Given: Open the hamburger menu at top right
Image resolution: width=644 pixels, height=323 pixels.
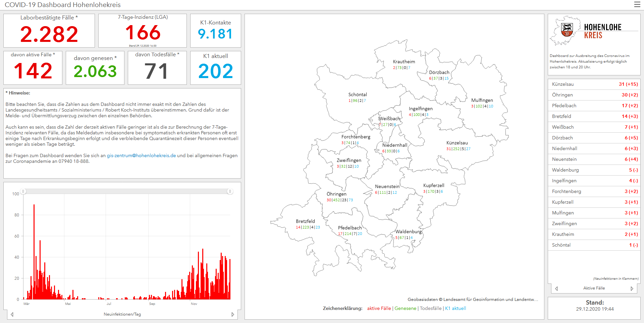Looking at the screenshot, I should (637, 4).
